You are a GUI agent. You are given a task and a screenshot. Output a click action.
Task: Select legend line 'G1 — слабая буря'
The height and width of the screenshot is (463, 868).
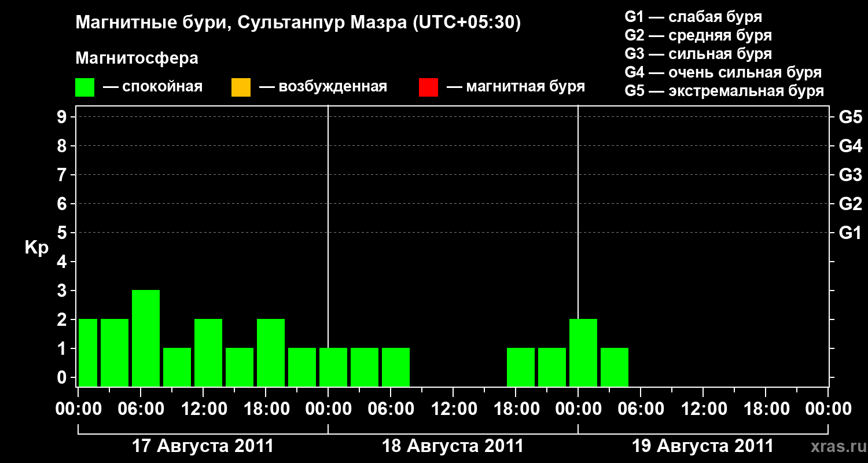[693, 17]
